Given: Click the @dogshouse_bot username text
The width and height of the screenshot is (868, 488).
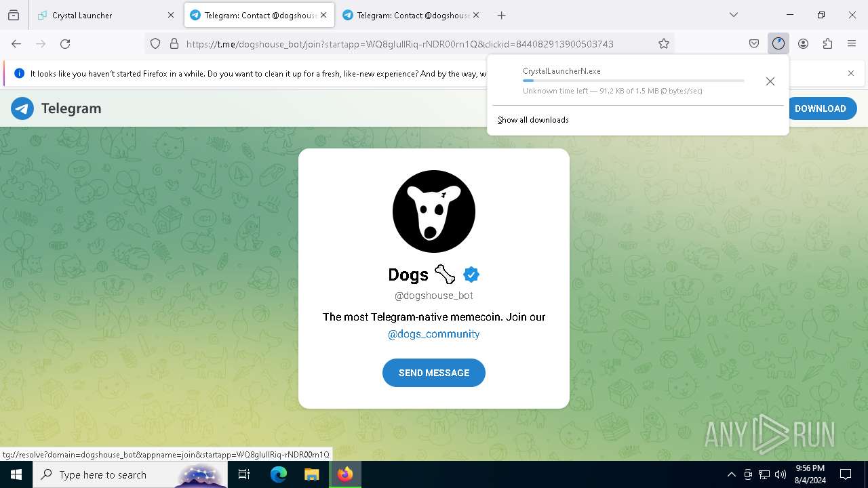Looking at the screenshot, I should tap(434, 296).
